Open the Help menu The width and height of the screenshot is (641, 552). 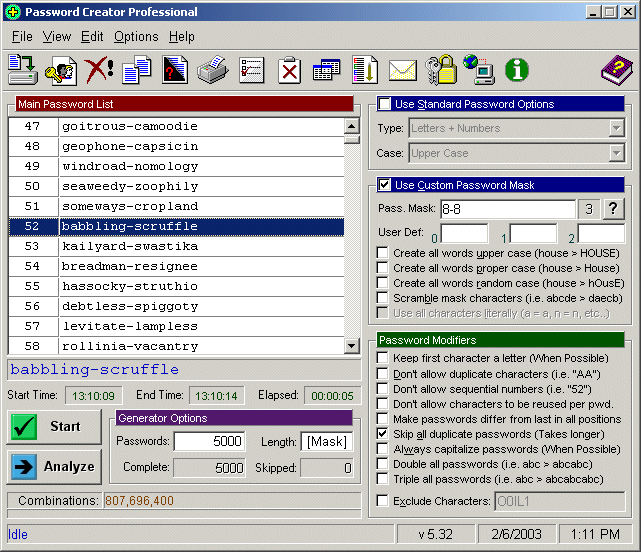coord(182,37)
